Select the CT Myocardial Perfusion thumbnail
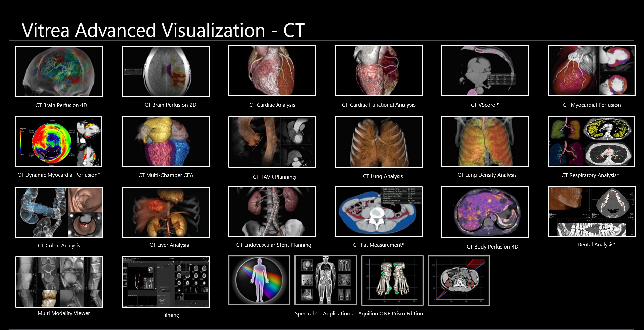Image resolution: width=644 pixels, height=330 pixels. pos(591,70)
